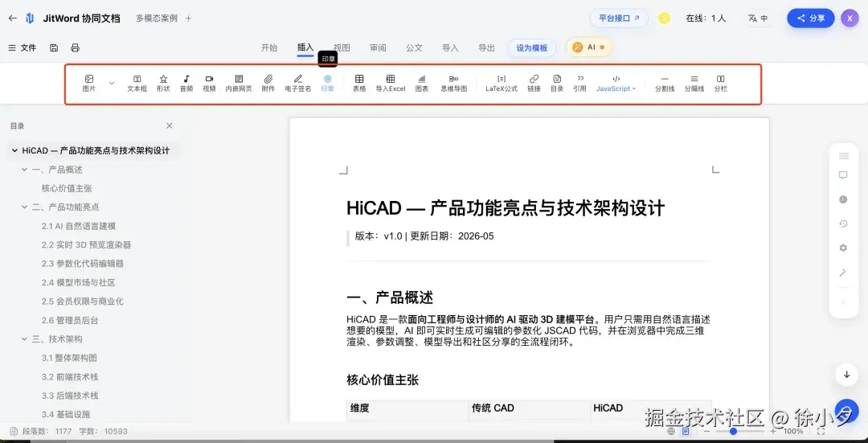Insert a 思维导图 mind map
Screen dimensions: 868x443
tap(454, 83)
